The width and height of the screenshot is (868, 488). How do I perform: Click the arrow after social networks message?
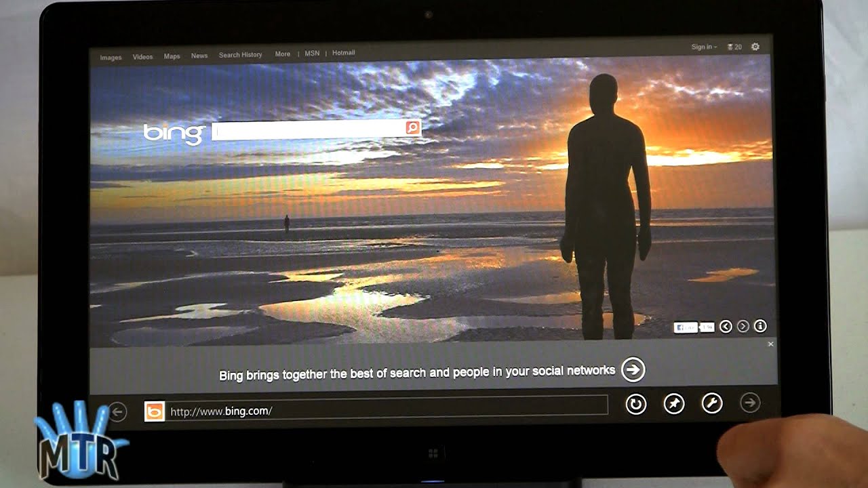tap(633, 369)
